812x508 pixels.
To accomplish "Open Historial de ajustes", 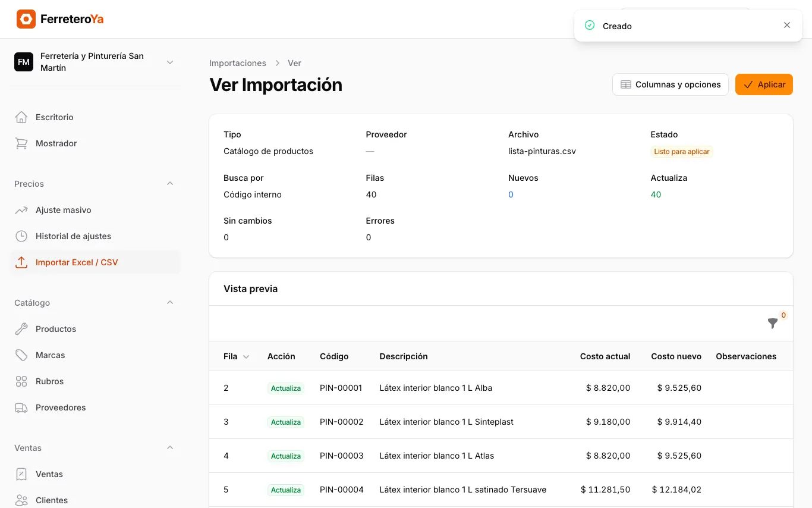I will (95, 236).
